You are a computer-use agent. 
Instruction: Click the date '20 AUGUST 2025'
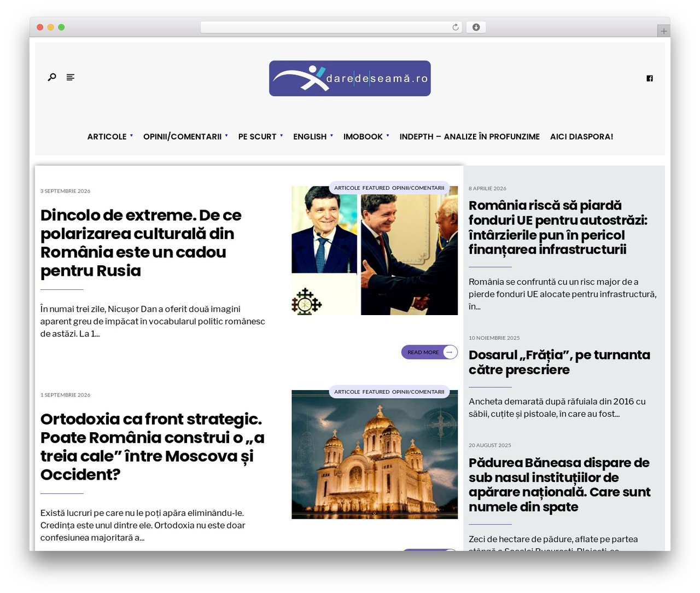click(x=490, y=445)
